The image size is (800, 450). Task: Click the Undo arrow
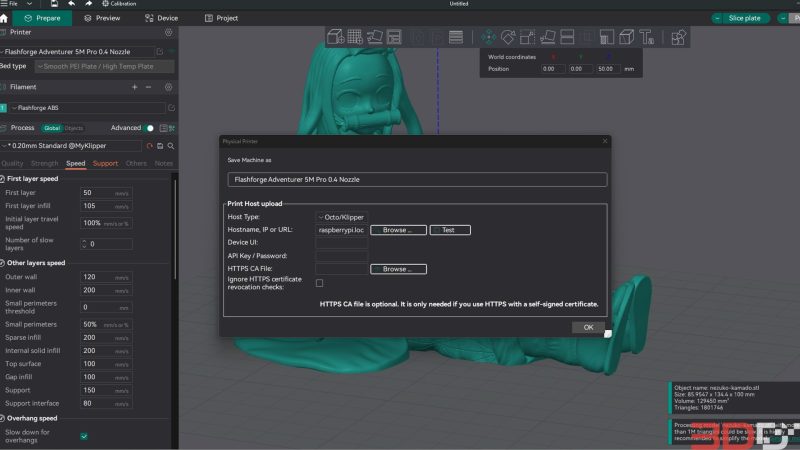click(71, 4)
